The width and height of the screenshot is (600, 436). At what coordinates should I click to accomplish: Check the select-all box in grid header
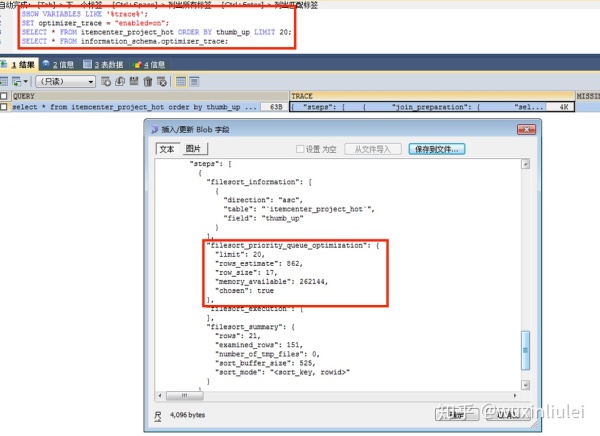[x=5, y=96]
